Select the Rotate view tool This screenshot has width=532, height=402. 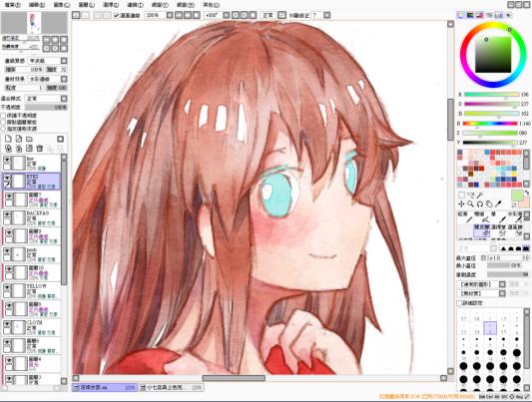479,204
